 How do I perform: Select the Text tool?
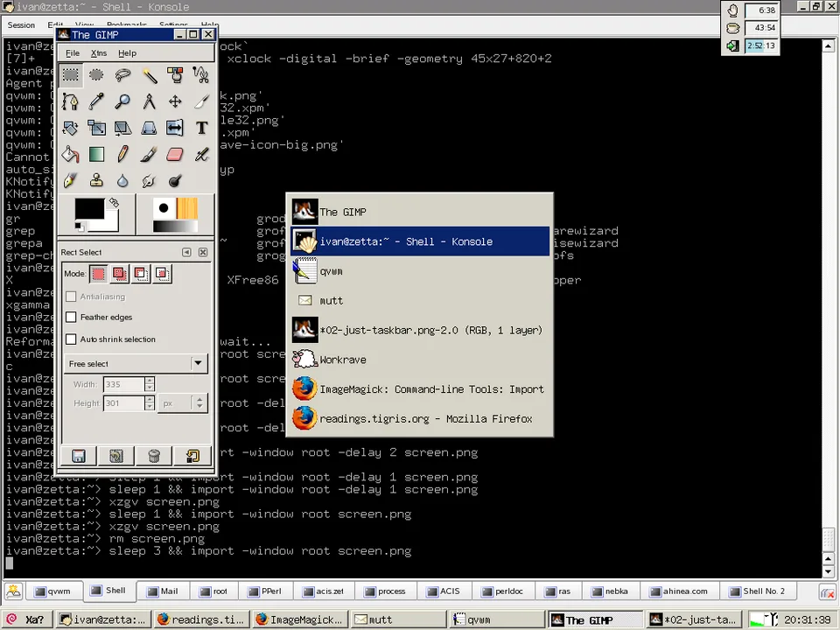pos(201,128)
